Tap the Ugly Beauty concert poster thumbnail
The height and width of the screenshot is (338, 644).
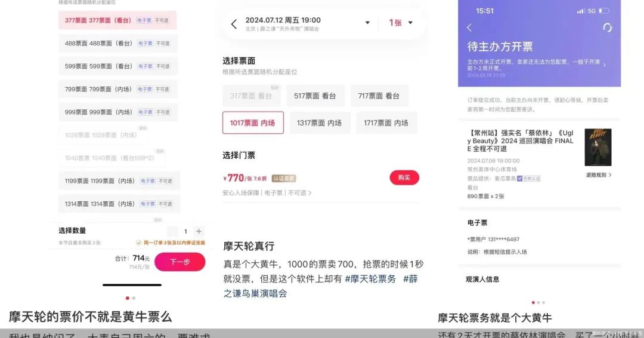tap(598, 148)
